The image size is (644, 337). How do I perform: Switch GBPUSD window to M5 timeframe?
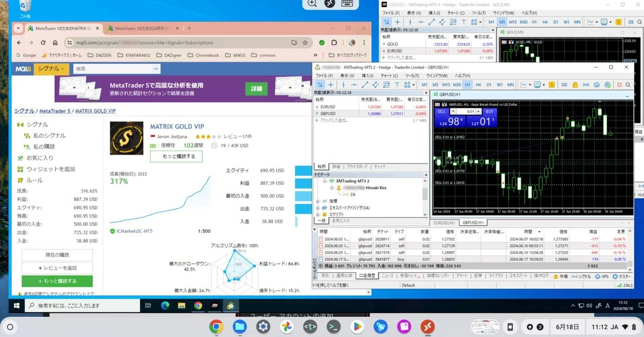point(435,85)
